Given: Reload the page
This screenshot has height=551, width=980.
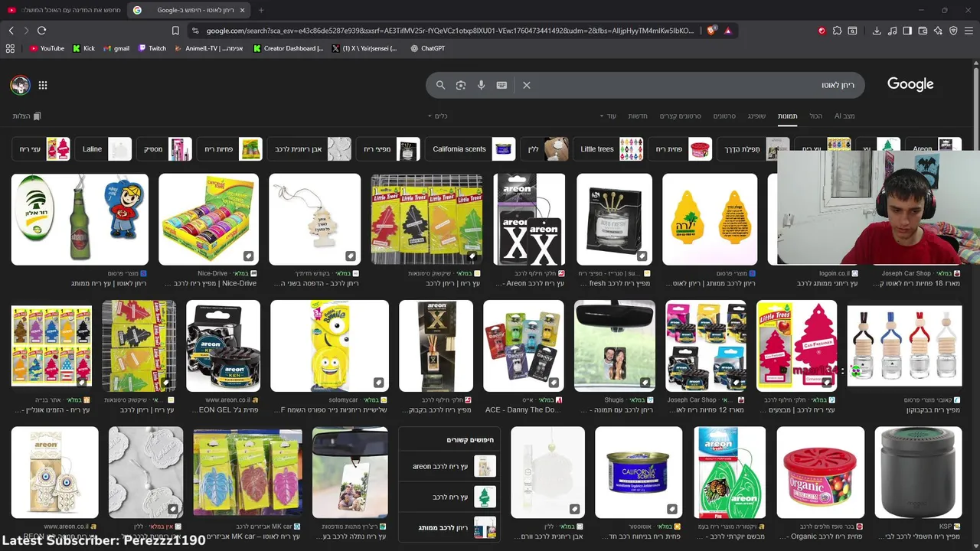Looking at the screenshot, I should pyautogui.click(x=41, y=31).
